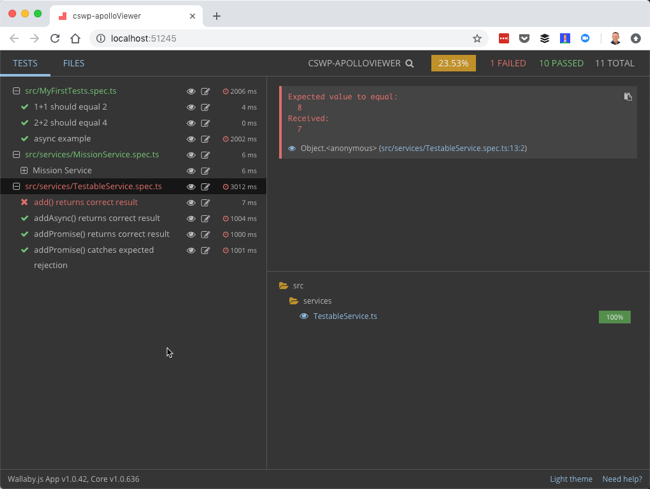Select the cswp-apolloViewer browser tab
Viewport: 650px width, 489px height.
click(126, 16)
